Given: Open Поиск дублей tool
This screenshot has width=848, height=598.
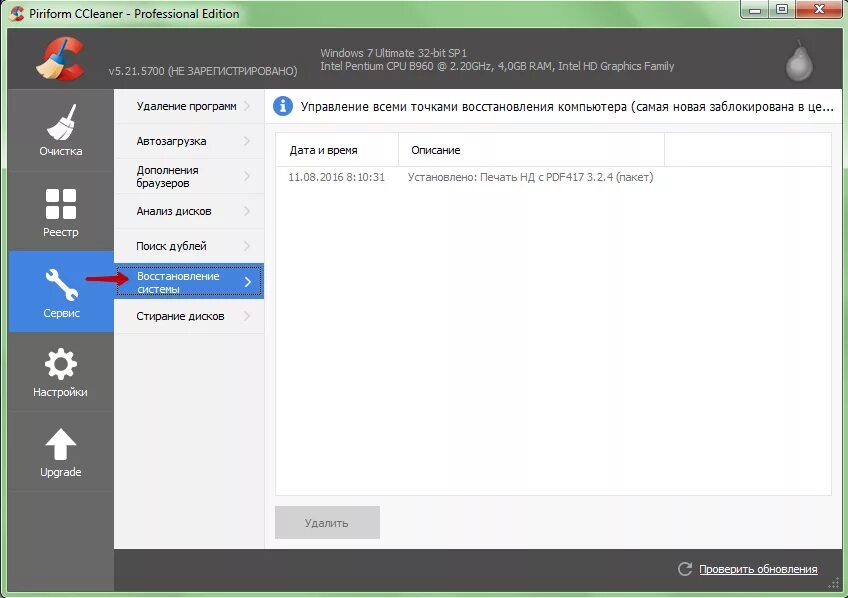Looking at the screenshot, I should pos(189,246).
